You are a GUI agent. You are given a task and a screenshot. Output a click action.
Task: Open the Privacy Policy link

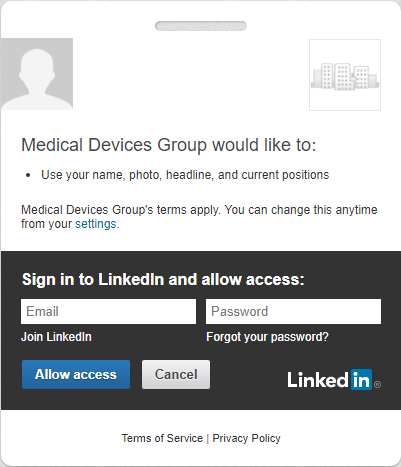(x=246, y=438)
